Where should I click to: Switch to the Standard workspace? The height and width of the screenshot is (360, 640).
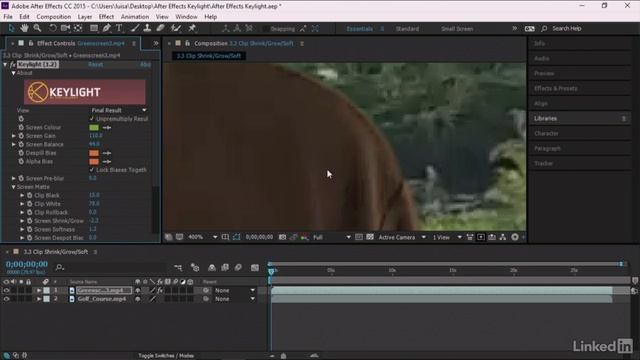407,29
